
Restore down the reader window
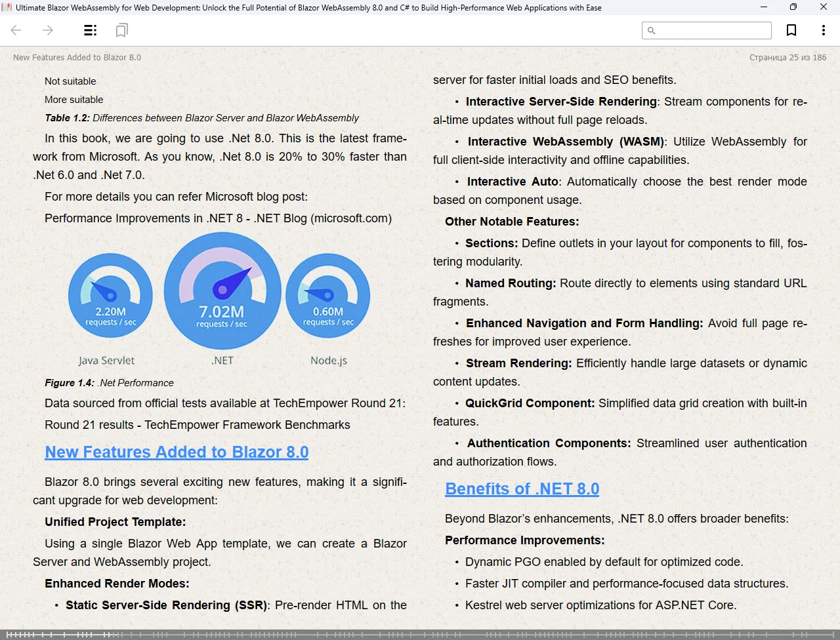(x=793, y=7)
